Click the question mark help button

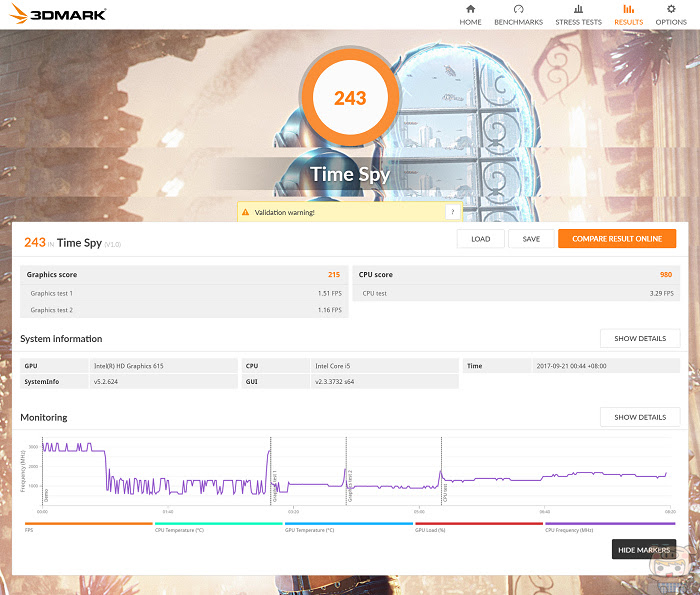[x=453, y=212]
